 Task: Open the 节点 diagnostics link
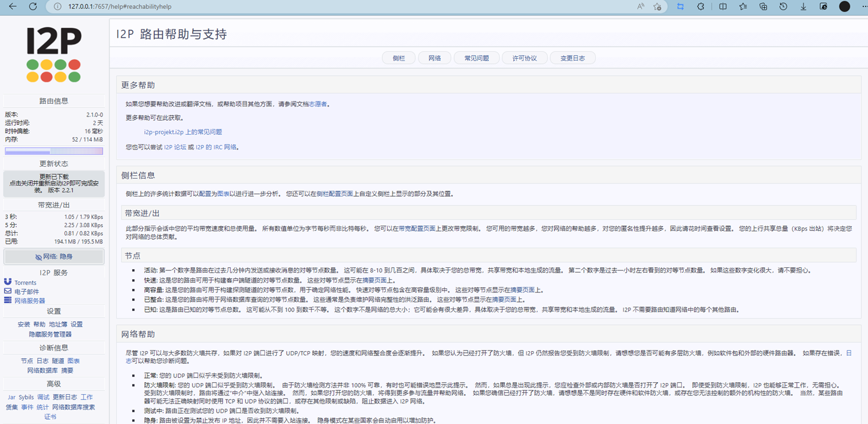(x=27, y=361)
